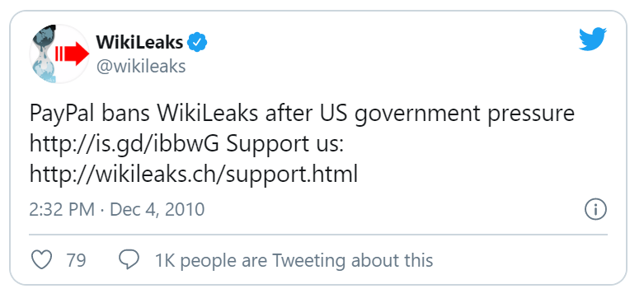Open the tweet info icon

pyautogui.click(x=595, y=210)
